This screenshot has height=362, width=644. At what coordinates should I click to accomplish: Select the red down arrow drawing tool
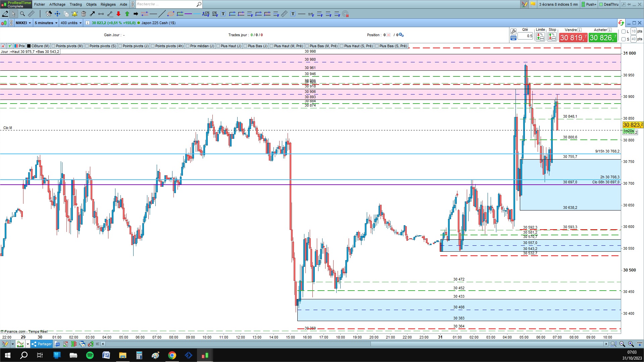118,14
